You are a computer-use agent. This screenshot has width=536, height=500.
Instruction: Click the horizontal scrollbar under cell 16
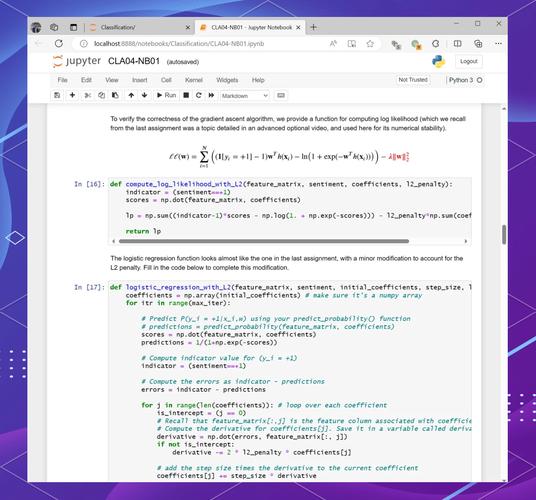coord(264,241)
